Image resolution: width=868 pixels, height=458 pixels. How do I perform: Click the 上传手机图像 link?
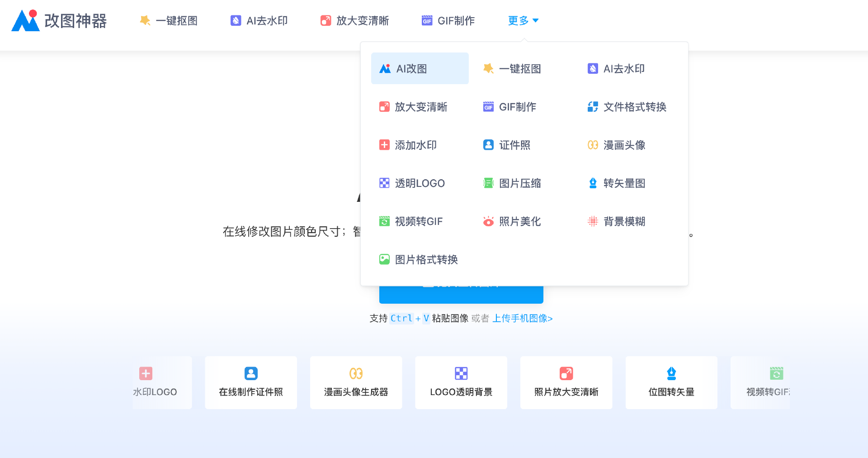tap(522, 319)
